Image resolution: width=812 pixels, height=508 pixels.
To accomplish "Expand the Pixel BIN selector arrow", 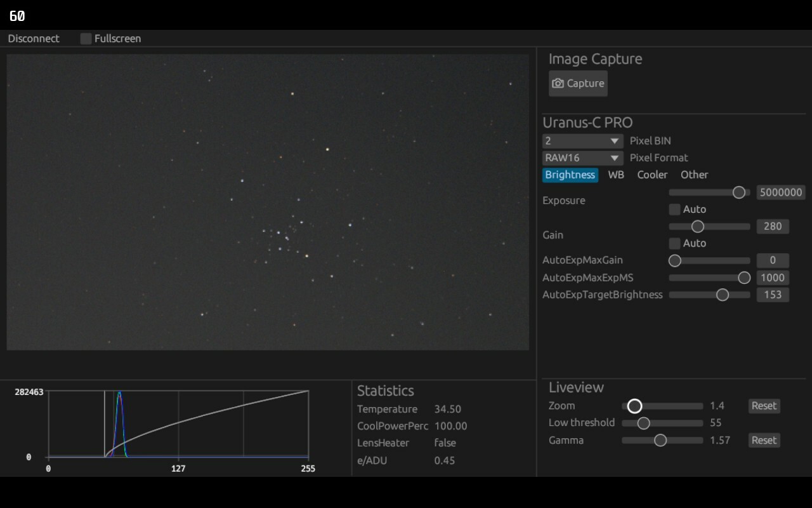I will tap(615, 140).
